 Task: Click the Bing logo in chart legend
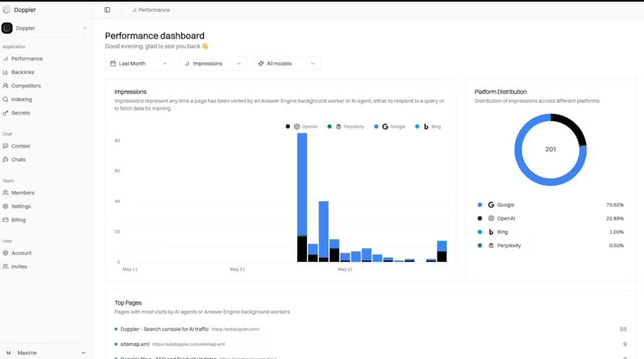point(426,127)
